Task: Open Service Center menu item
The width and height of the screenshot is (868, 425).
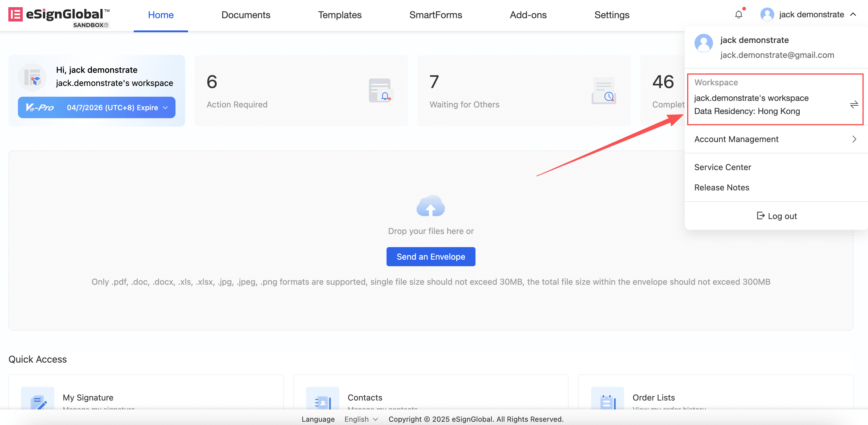Action: click(722, 167)
